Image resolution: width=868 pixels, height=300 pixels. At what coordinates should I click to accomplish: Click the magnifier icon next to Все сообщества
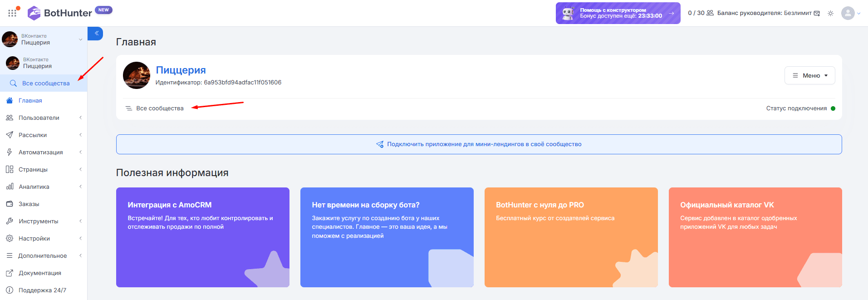[13, 83]
